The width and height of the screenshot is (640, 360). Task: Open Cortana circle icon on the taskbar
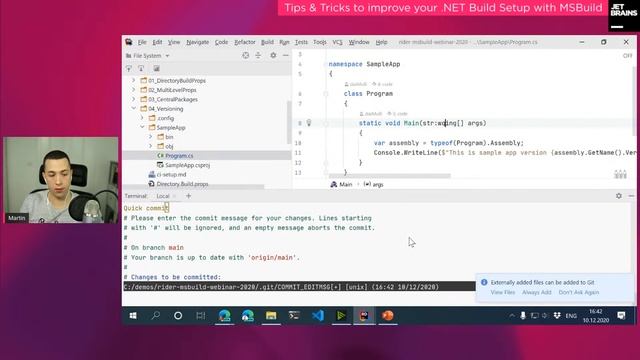(x=178, y=316)
